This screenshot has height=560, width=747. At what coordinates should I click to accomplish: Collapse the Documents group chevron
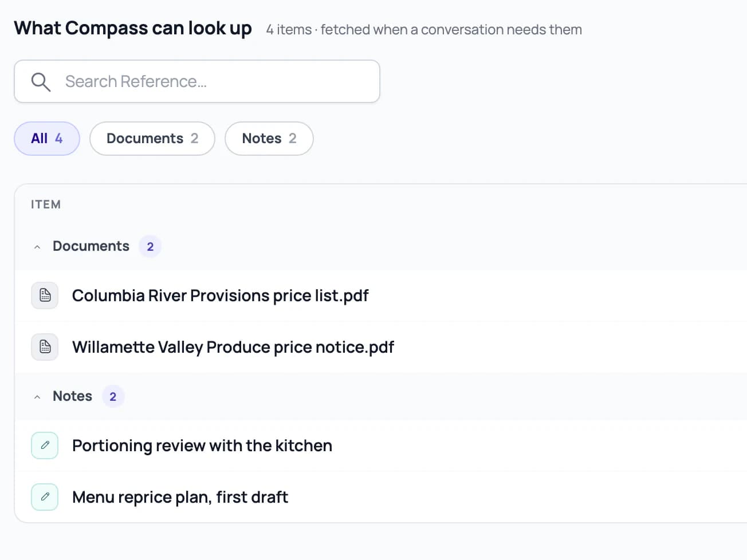(x=37, y=247)
